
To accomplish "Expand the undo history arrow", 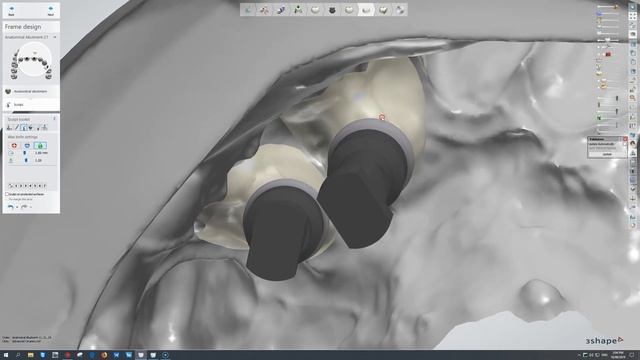I will click(17, 207).
